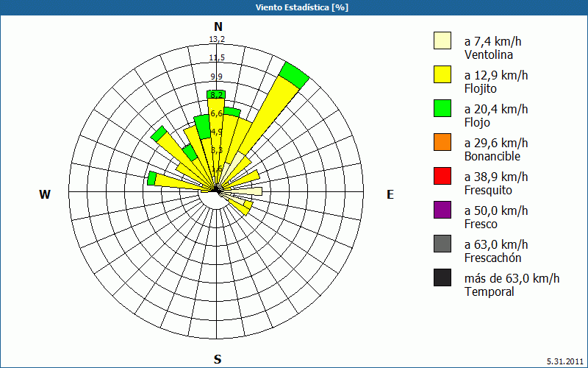Click the 'a 50,0 km/h' legend text
The image size is (588, 368).
(496, 210)
